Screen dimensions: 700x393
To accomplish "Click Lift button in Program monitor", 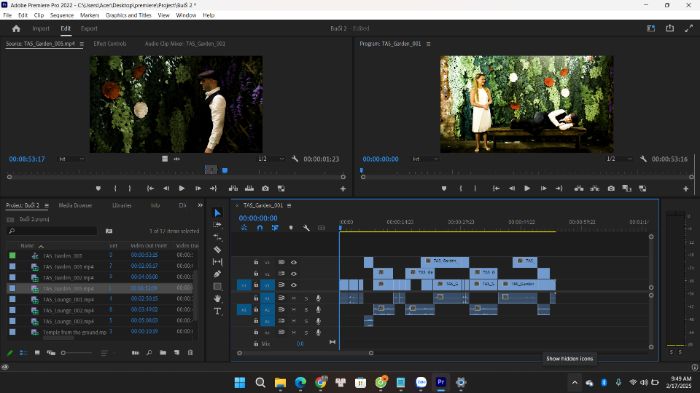I will click(x=579, y=188).
